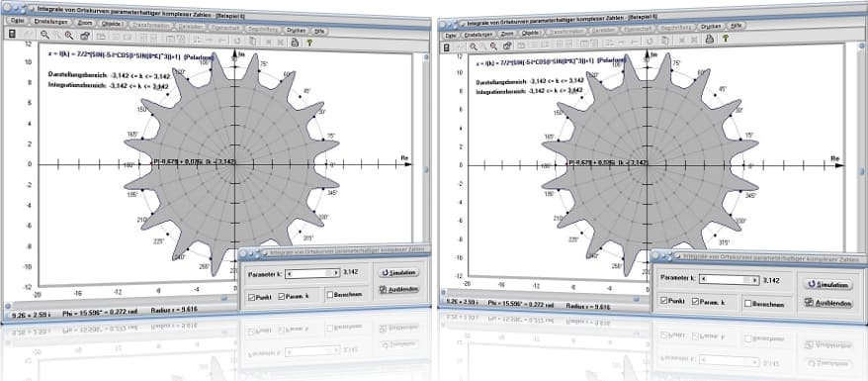Open Zoom menu in left window

[85, 23]
